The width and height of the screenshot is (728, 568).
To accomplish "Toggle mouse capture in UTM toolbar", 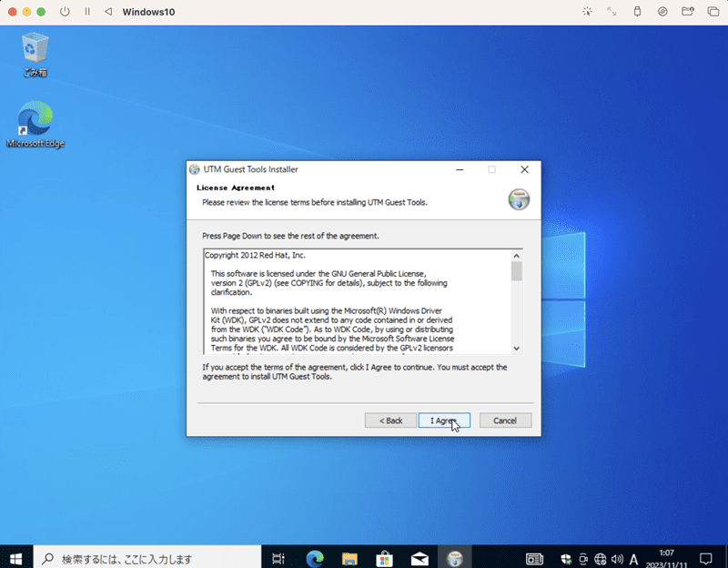I will click(587, 12).
